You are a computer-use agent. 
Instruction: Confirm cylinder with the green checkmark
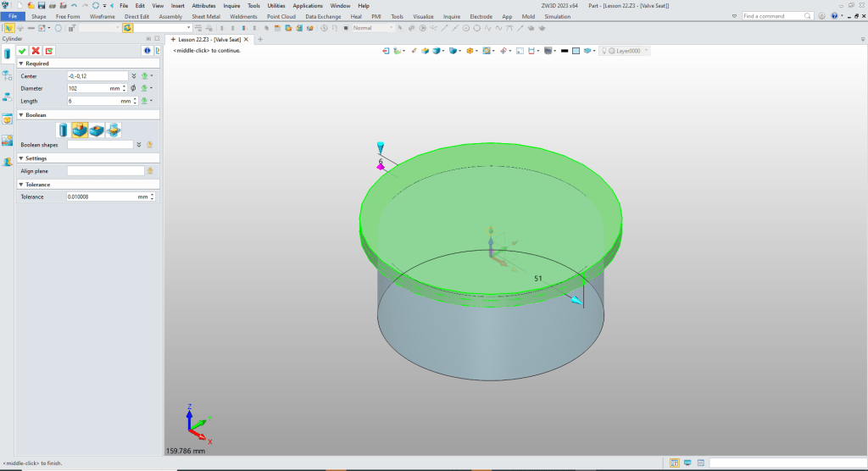pos(22,51)
